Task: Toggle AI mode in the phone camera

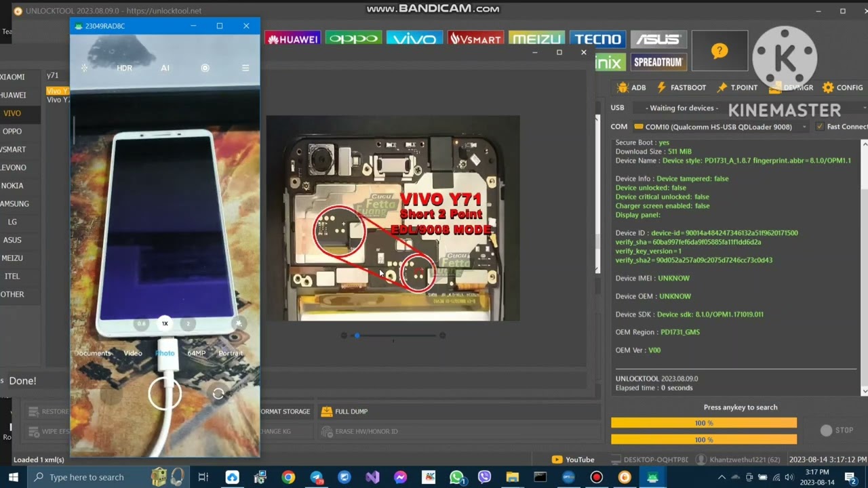Action: [x=165, y=68]
